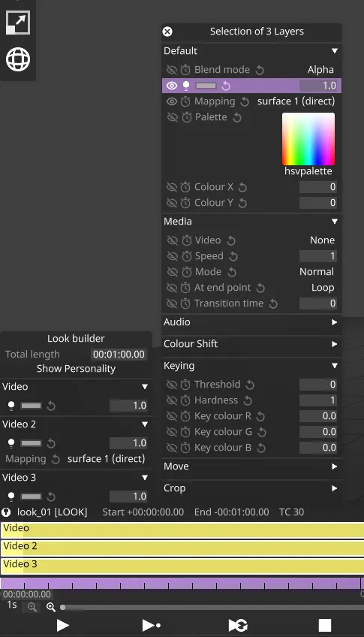This screenshot has height=637, width=364.
Task: Toggle visibility eye on the highlighted brightness row
Action: pos(172,86)
